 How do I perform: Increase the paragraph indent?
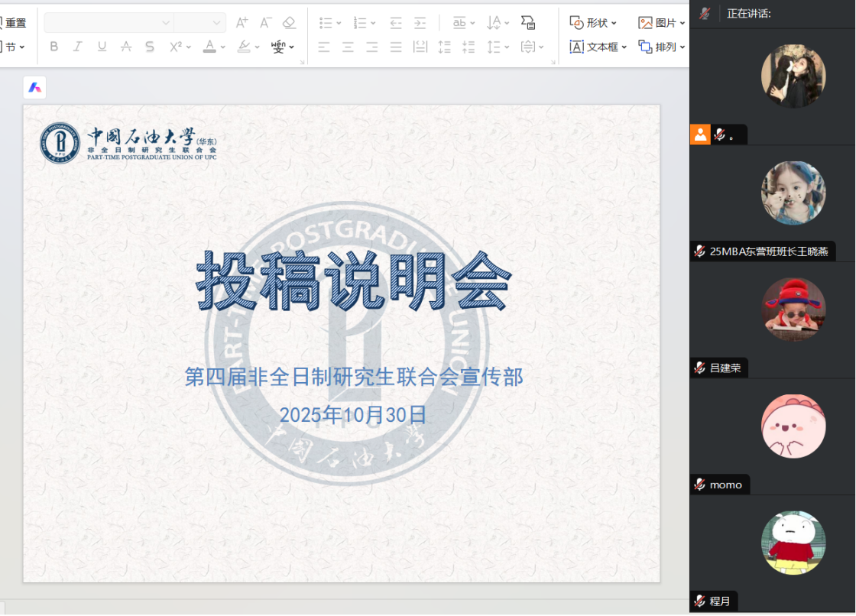click(420, 23)
